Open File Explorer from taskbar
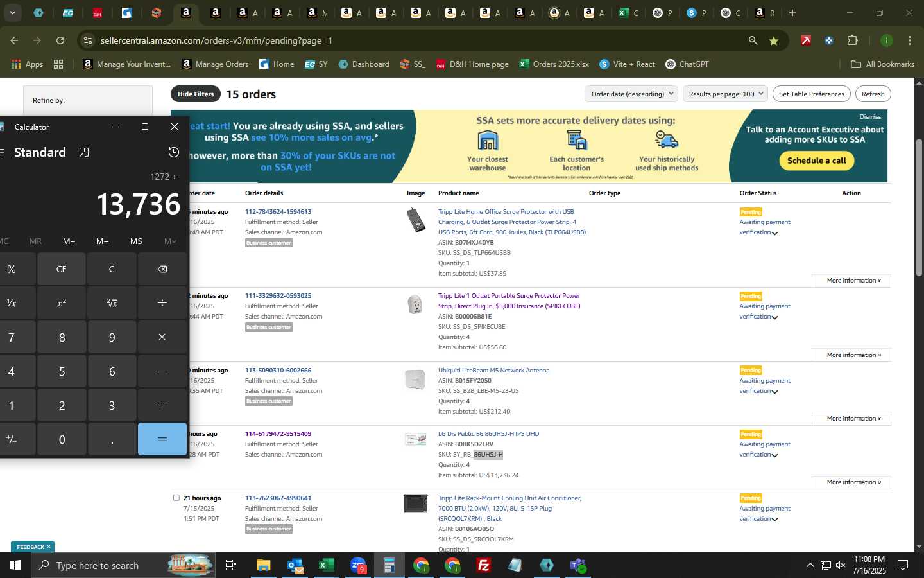Screen dimensions: 924x578 tap(264, 565)
